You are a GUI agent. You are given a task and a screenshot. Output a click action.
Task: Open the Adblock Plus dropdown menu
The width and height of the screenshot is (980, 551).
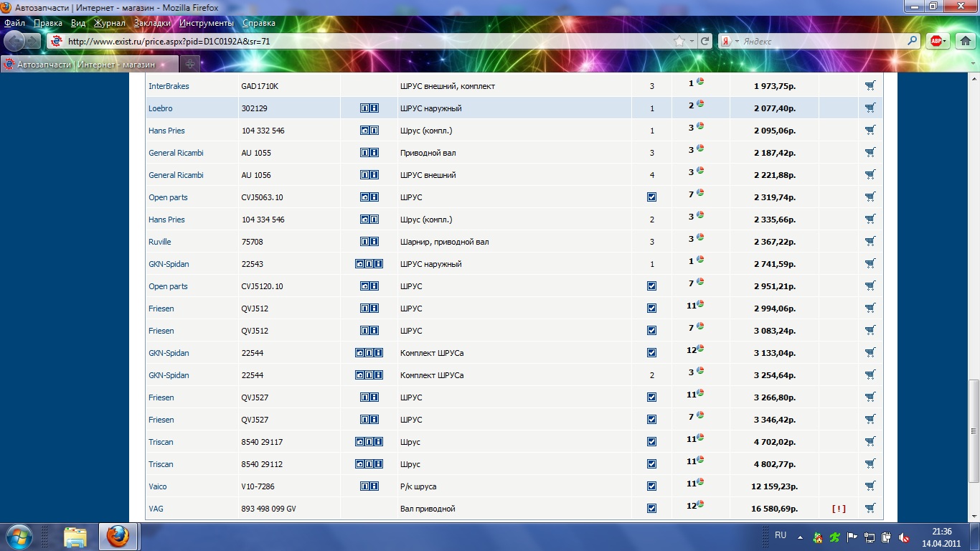click(x=945, y=42)
